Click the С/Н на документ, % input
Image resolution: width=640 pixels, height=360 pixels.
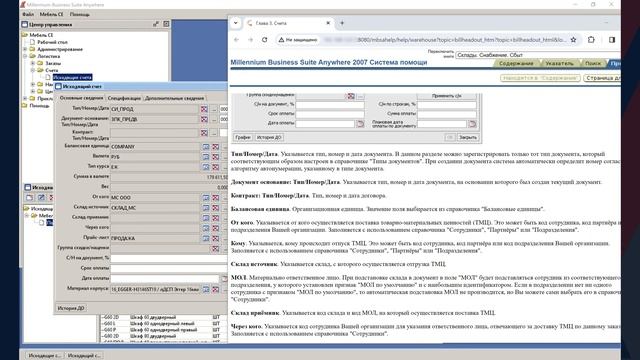coord(169,258)
